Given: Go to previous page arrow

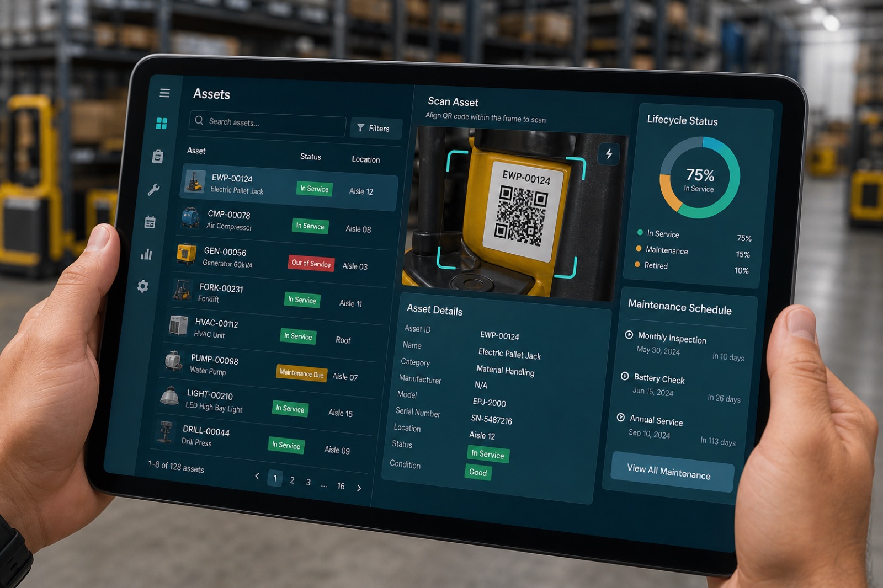Looking at the screenshot, I should pos(257,475).
